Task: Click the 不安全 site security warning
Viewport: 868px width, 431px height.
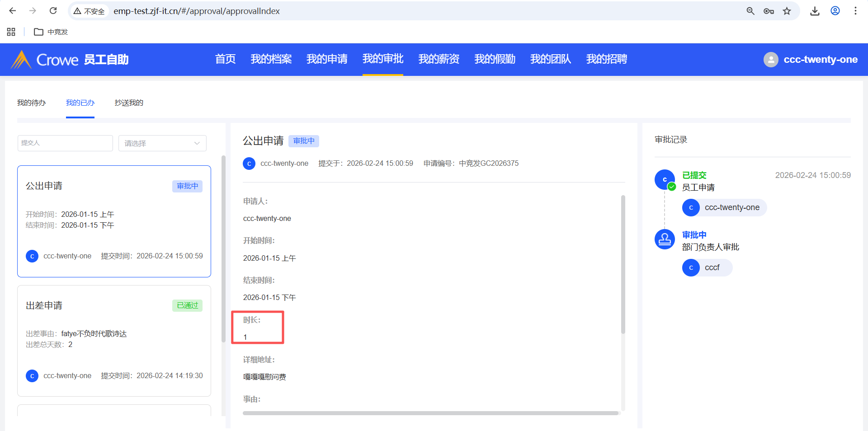Action: tap(89, 11)
